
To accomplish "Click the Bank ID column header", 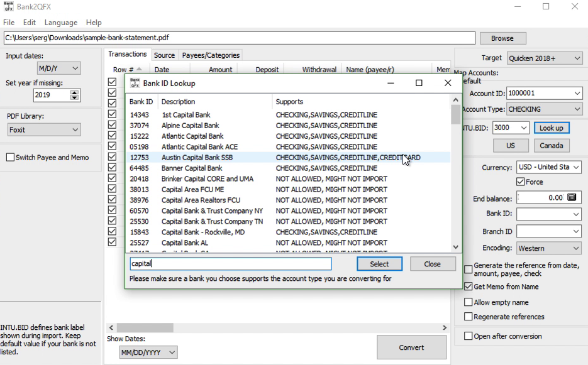I will (141, 102).
